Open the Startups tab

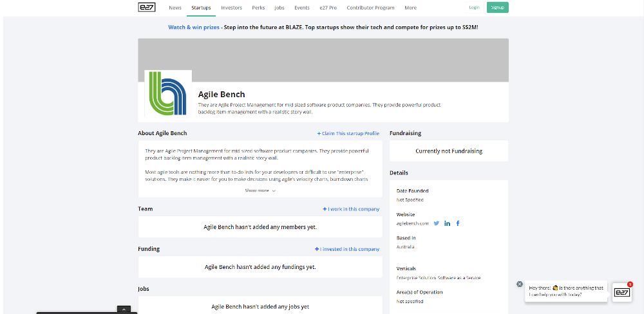[201, 8]
